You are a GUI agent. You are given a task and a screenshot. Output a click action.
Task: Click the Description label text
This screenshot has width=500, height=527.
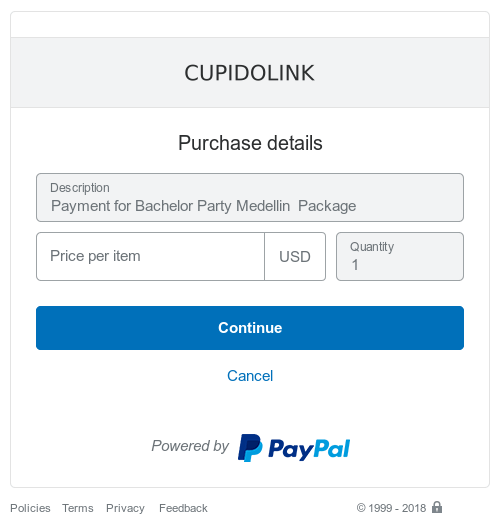(80, 188)
